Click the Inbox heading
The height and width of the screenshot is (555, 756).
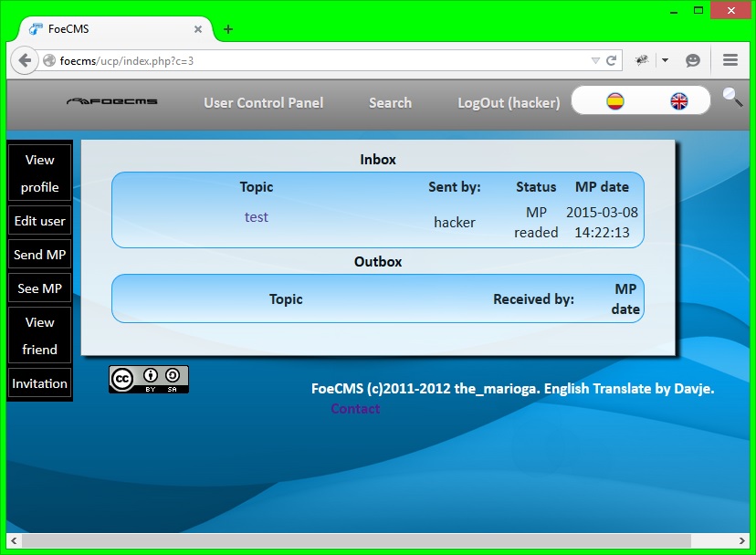coord(377,160)
